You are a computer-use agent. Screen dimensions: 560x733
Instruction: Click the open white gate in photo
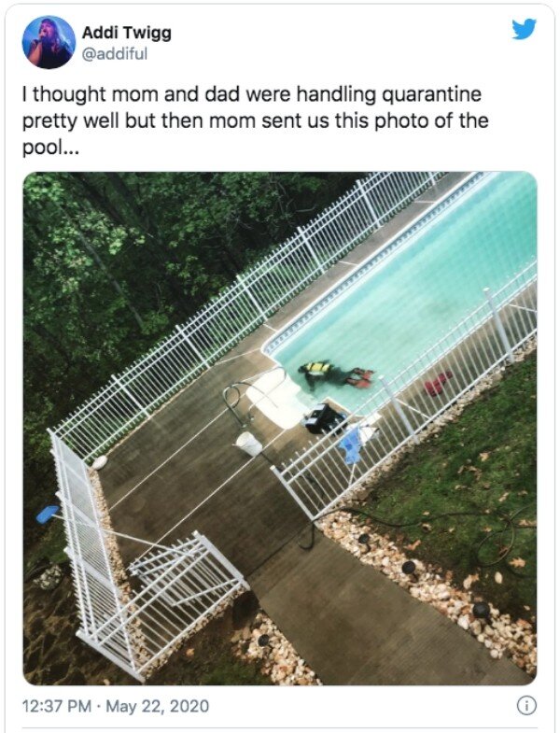pyautogui.click(x=186, y=571)
